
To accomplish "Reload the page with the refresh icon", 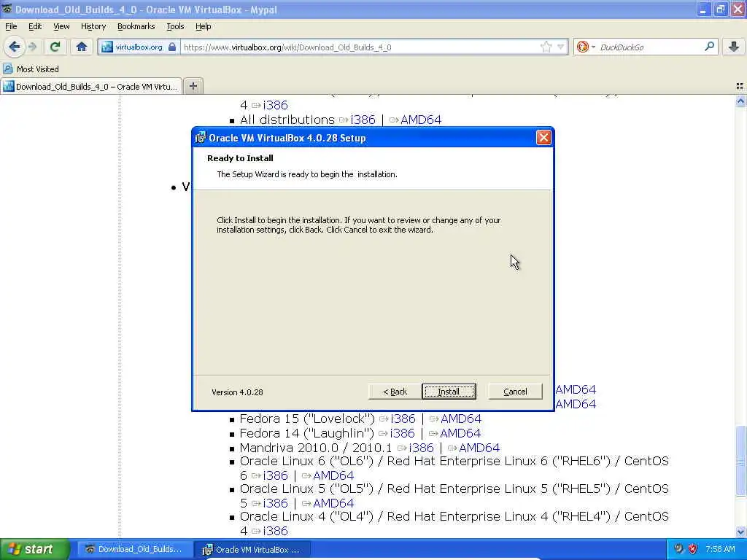I will (55, 47).
